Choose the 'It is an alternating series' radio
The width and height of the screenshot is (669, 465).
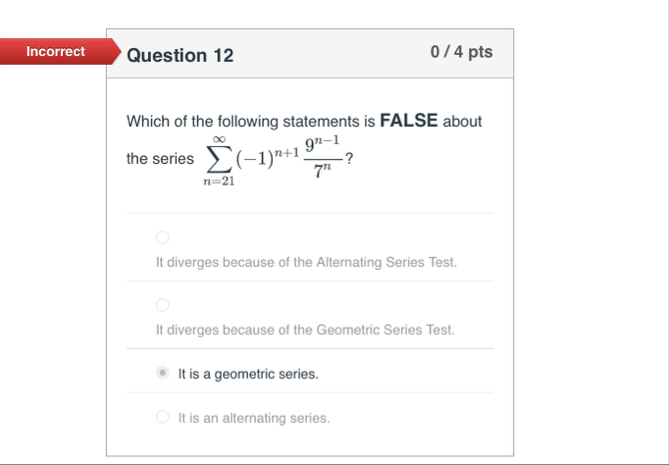coord(163,417)
